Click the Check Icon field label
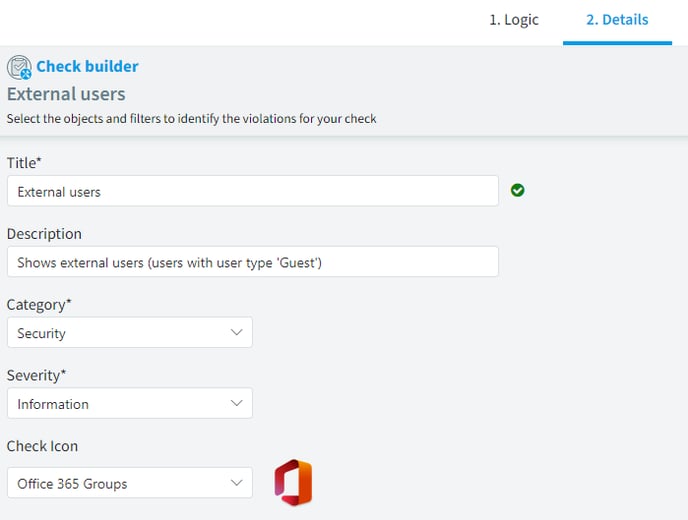The width and height of the screenshot is (688, 520). point(42,446)
